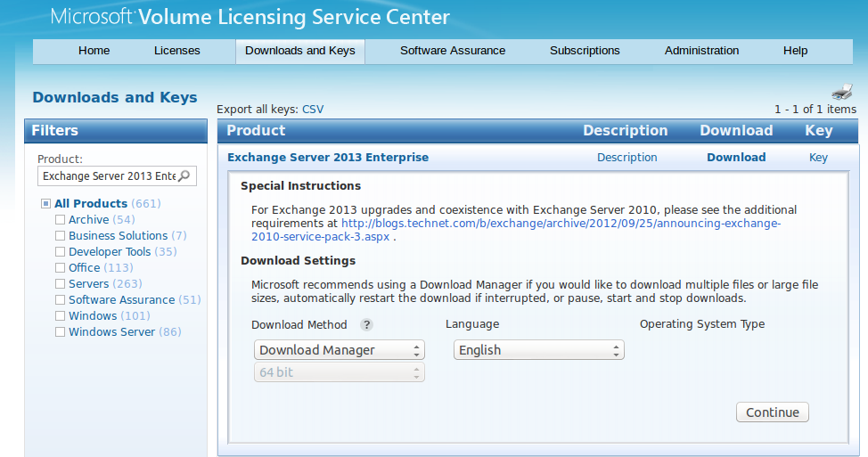
Task: Click the Exchange Server 2013 Enterprise product link
Action: pyautogui.click(x=328, y=158)
